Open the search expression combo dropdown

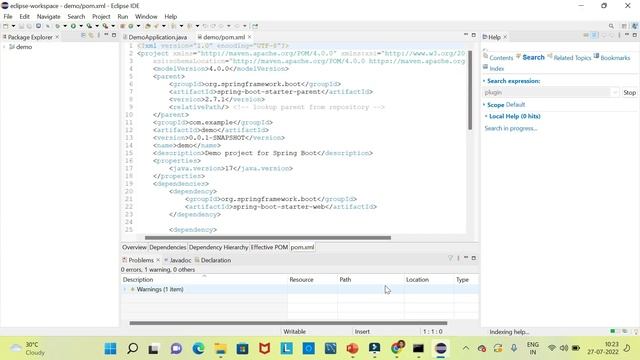tap(615, 93)
